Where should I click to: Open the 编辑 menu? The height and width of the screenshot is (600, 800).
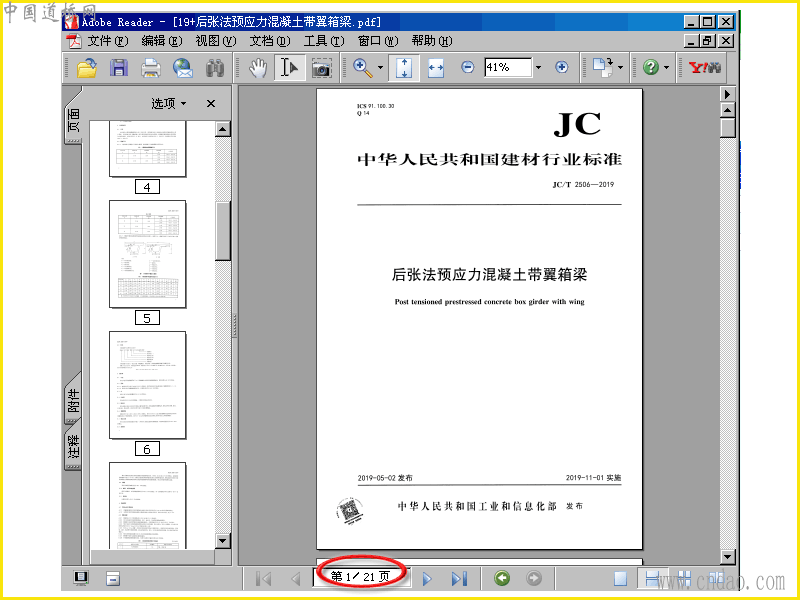[x=162, y=41]
